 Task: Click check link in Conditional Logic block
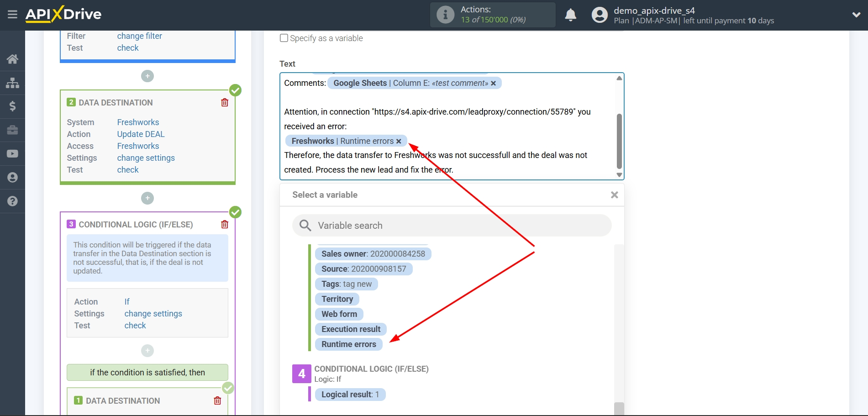coord(135,325)
